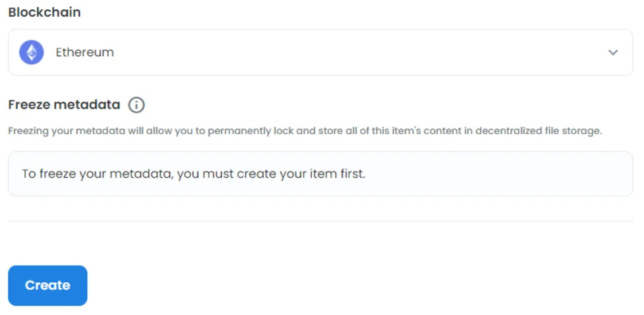The image size is (644, 315).
Task: Click empty middle area of Blockchain selector
Action: tap(345, 52)
